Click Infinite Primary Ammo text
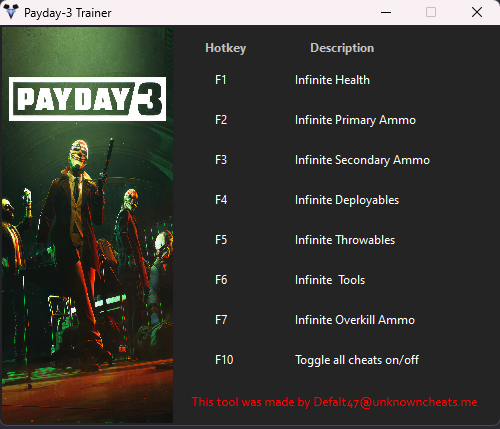The width and height of the screenshot is (500, 429). coord(355,120)
